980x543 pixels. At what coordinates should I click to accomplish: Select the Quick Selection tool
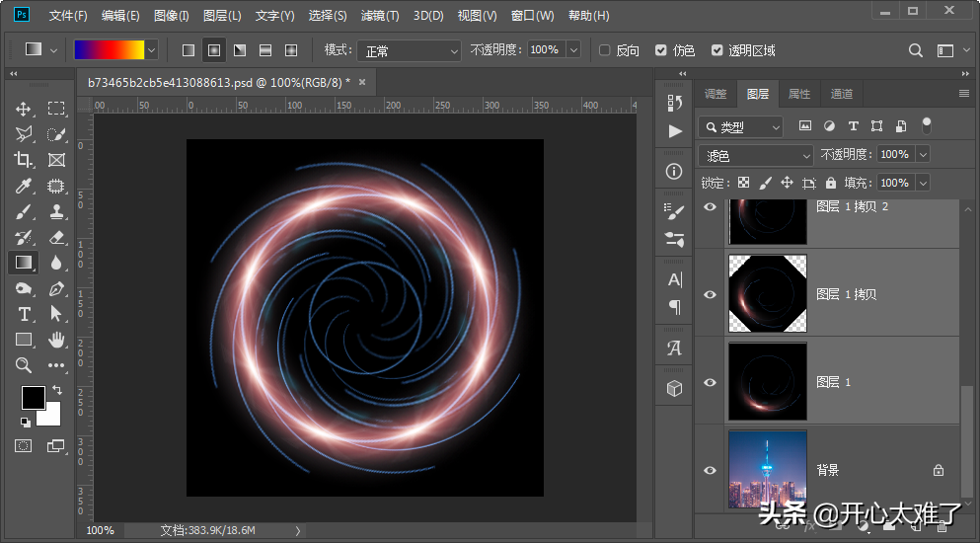56,134
